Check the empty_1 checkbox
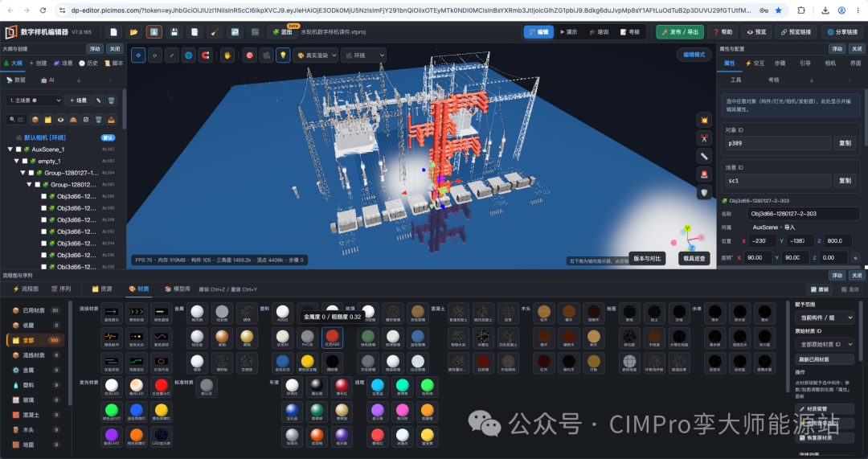This screenshot has height=459, width=868. click(24, 161)
